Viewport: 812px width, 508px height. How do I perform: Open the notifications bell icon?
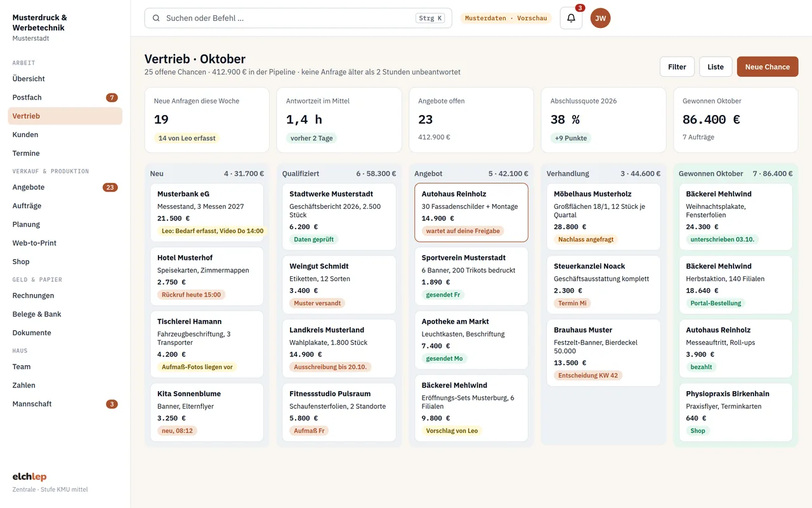571,18
